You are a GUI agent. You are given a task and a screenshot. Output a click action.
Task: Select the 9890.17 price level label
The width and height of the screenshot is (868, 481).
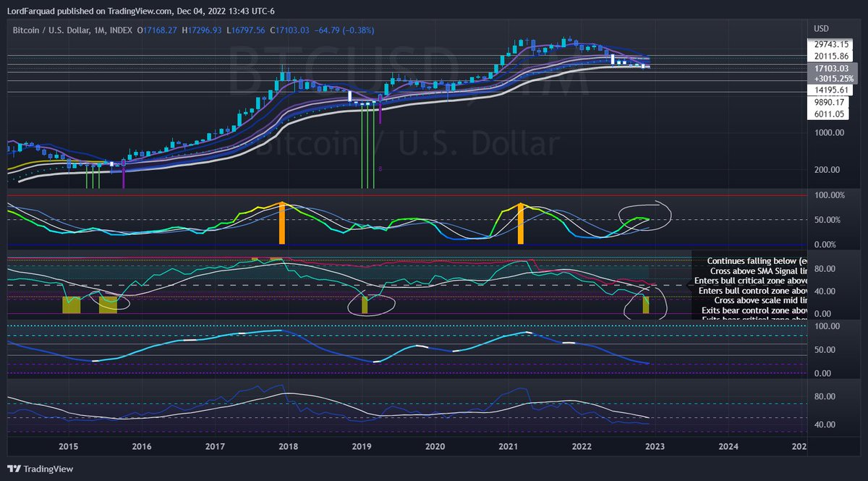tap(827, 102)
